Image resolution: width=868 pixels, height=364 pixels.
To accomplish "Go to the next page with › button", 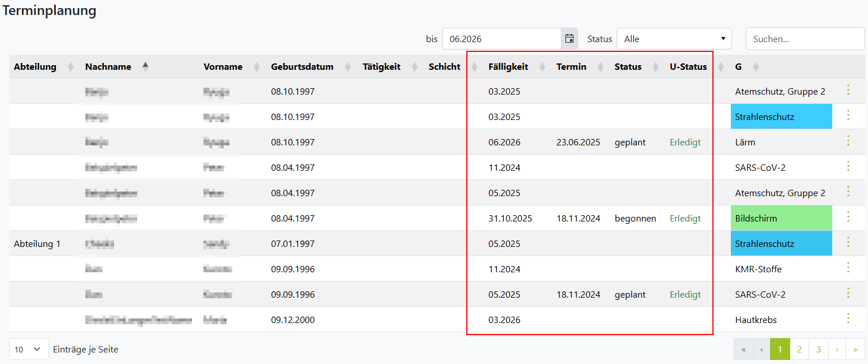I will tap(837, 349).
